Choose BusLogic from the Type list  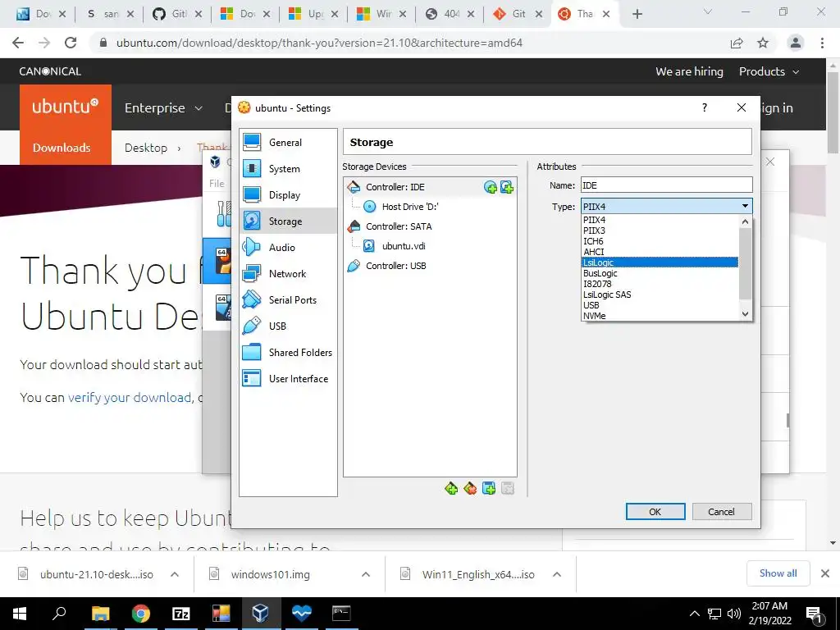click(x=660, y=273)
